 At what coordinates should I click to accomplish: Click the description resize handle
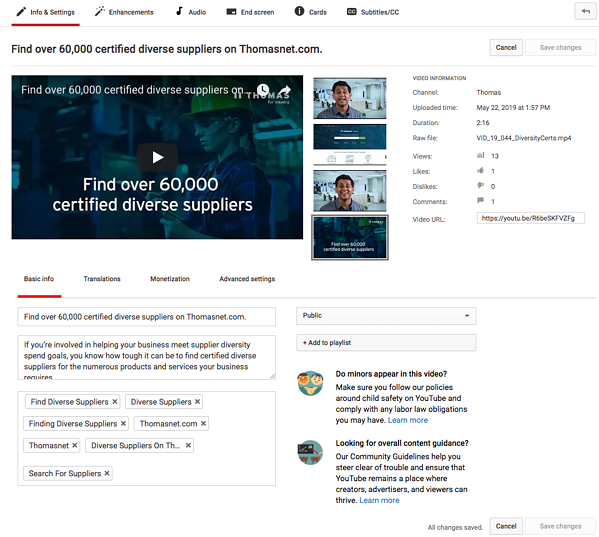coord(272,377)
